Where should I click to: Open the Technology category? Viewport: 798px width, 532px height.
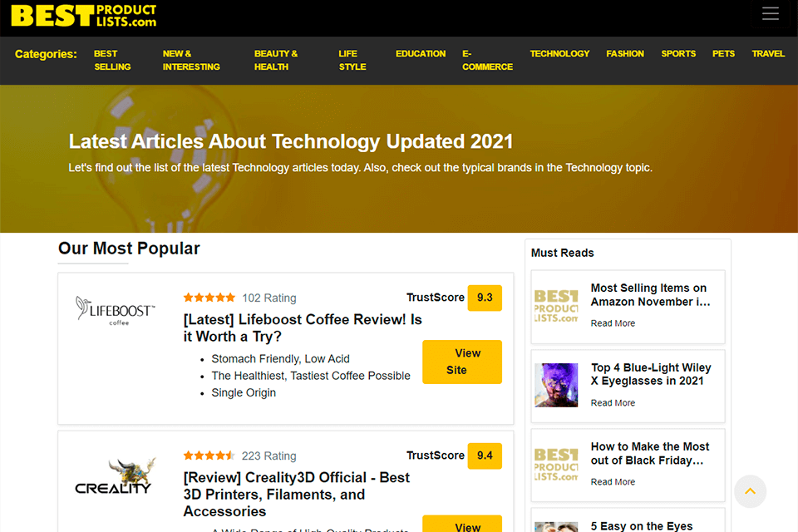click(559, 53)
